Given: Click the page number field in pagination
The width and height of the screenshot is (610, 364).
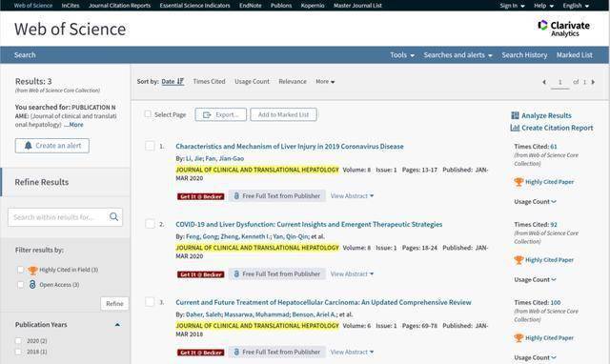Looking at the screenshot, I should point(559,82).
